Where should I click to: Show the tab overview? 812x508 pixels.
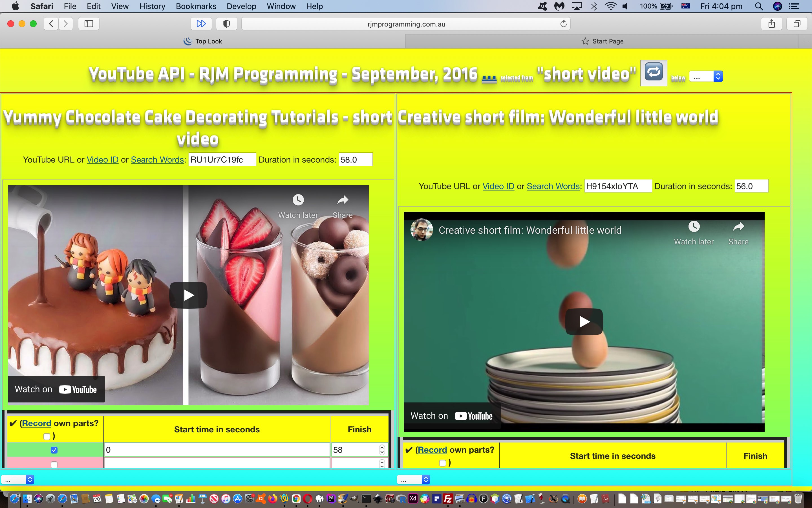[797, 23]
